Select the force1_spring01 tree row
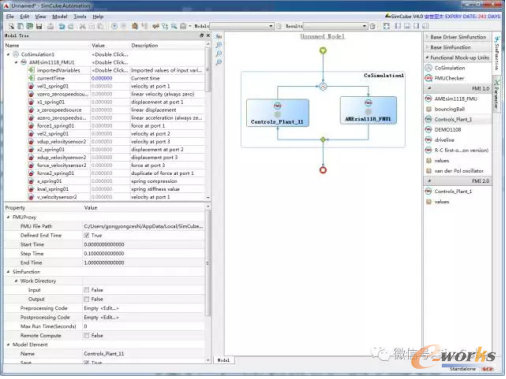506x379 pixels. [104, 126]
